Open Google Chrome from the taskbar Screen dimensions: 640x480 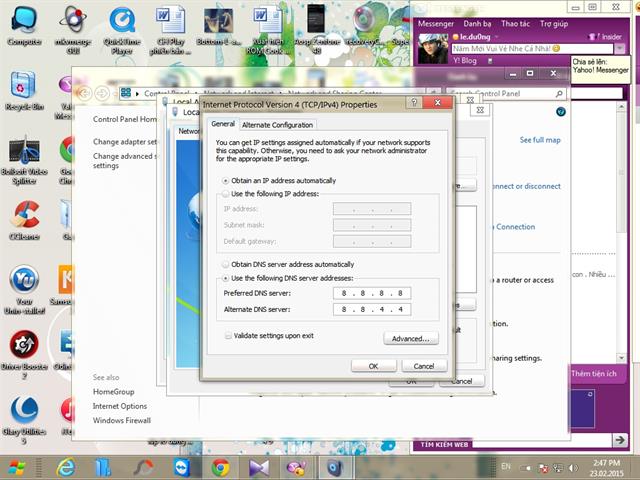[220, 467]
